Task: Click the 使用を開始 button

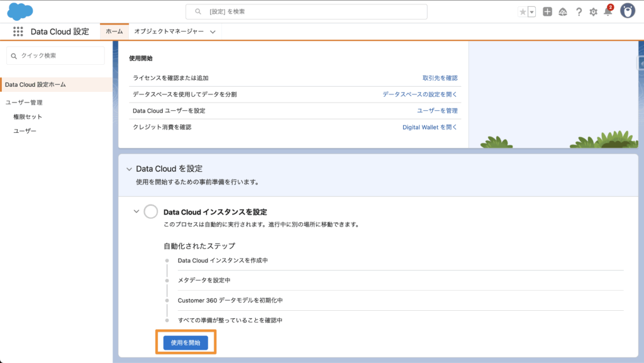Action: (x=186, y=343)
